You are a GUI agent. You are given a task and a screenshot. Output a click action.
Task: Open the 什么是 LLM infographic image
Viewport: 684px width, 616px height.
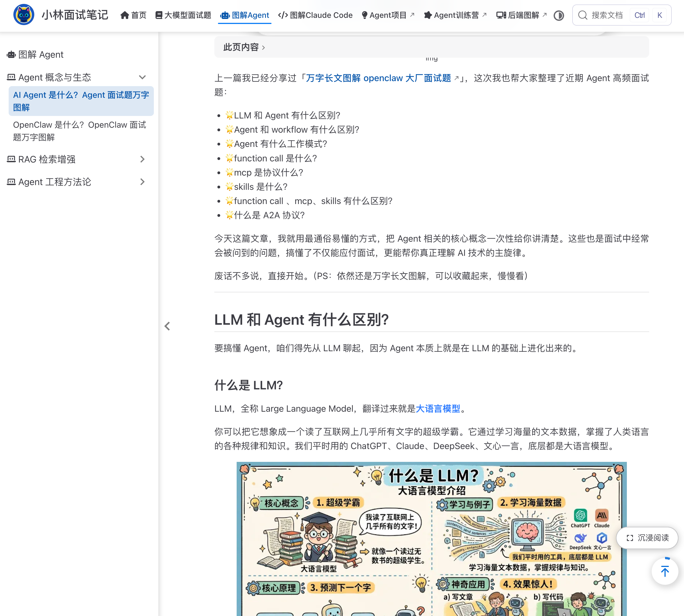[x=431, y=539]
